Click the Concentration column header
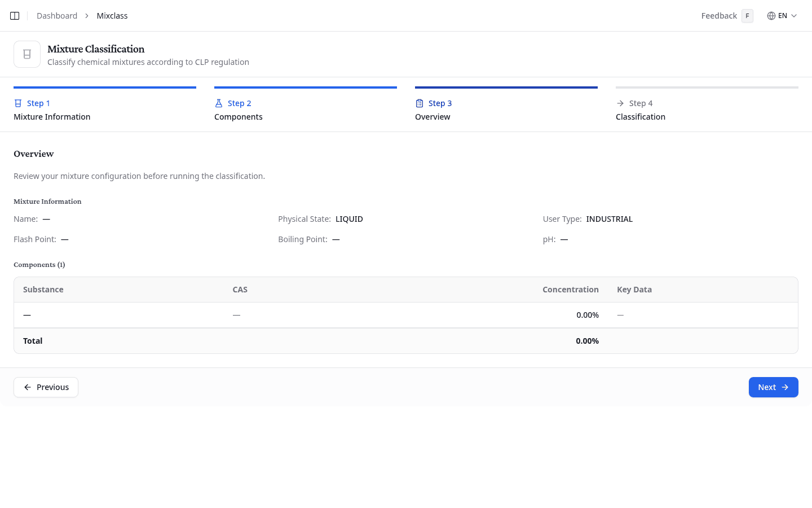This screenshot has height=508, width=812. [x=570, y=290]
